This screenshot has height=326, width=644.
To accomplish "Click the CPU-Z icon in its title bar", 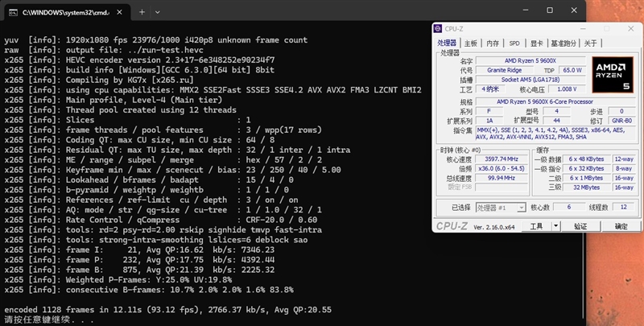I will [438, 30].
